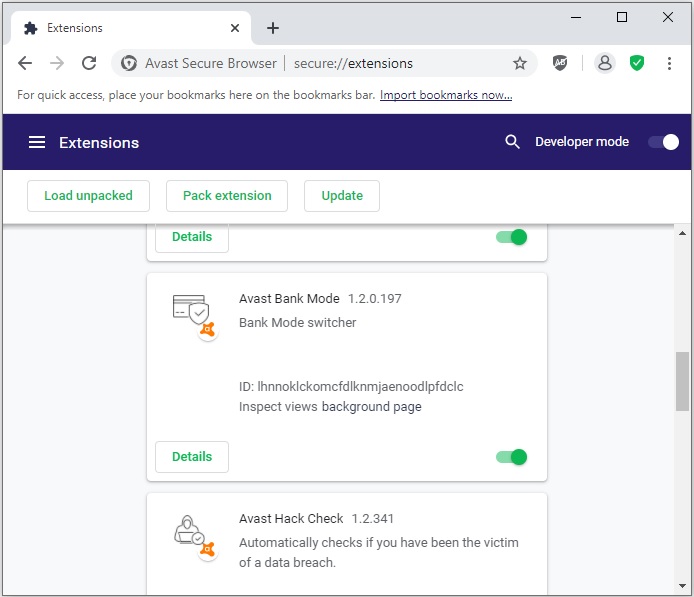This screenshot has height=597, width=694.
Task: Go back with the browser back arrow
Action: 25,63
